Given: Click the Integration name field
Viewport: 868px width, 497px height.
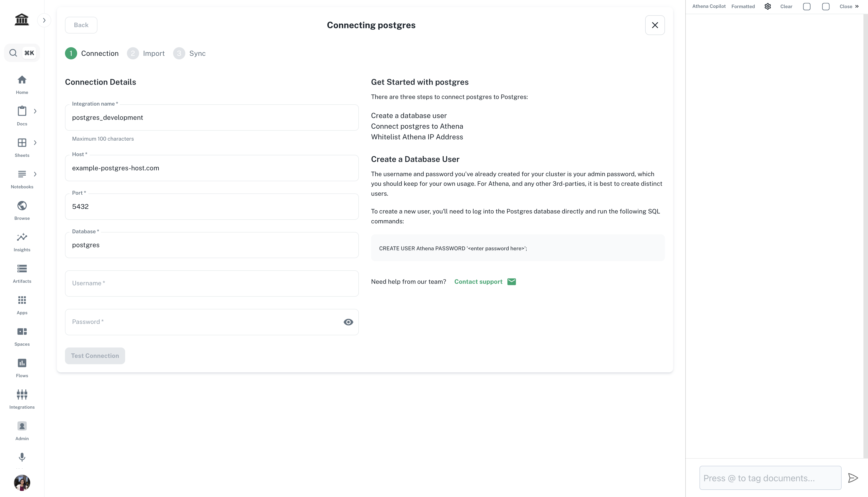Looking at the screenshot, I should click(x=211, y=118).
